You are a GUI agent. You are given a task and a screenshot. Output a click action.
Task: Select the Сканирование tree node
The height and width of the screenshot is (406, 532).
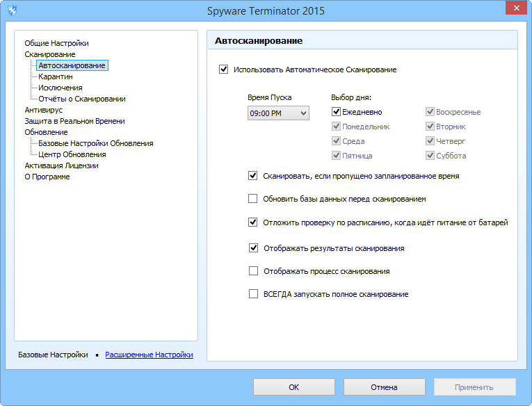[x=50, y=54]
